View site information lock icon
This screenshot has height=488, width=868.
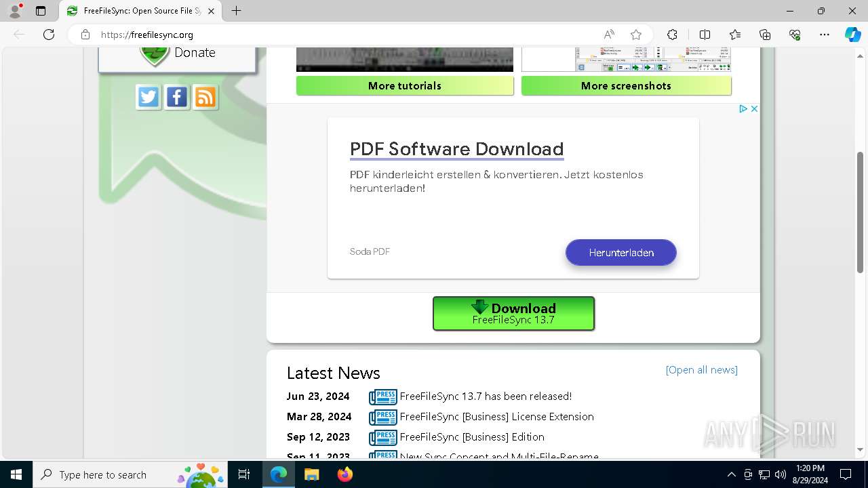coord(85,35)
